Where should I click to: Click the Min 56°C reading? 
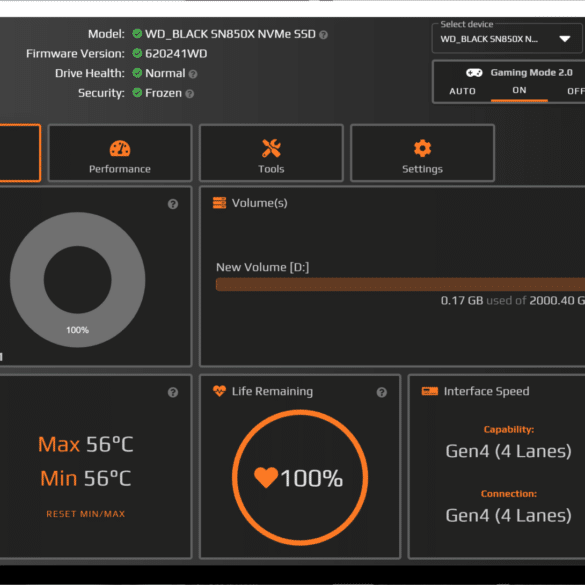click(85, 478)
